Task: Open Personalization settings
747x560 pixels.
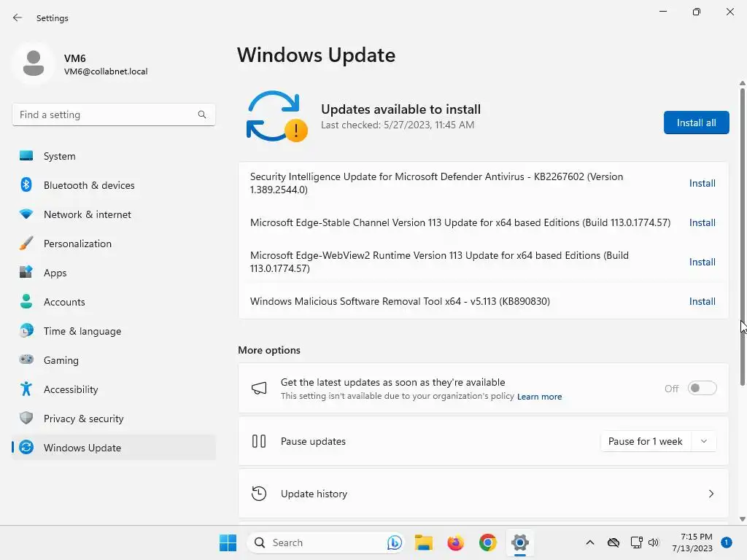Action: pos(113,244)
